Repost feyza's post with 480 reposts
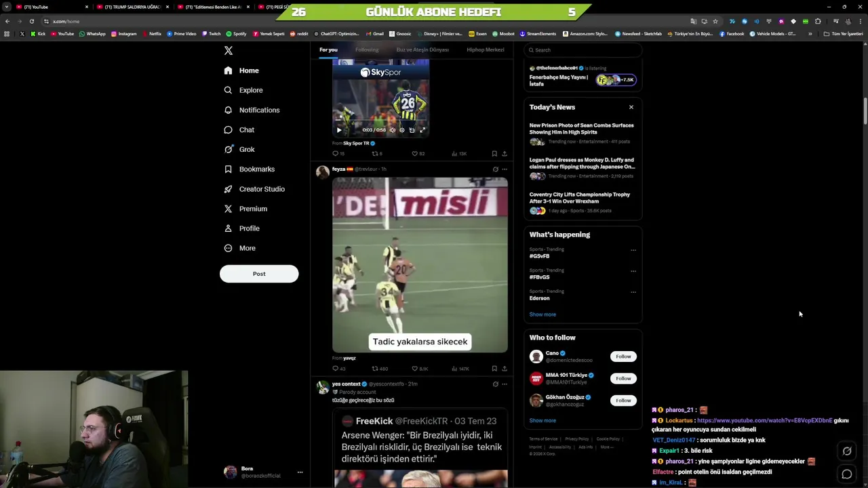The width and height of the screenshot is (868, 488). tap(380, 369)
